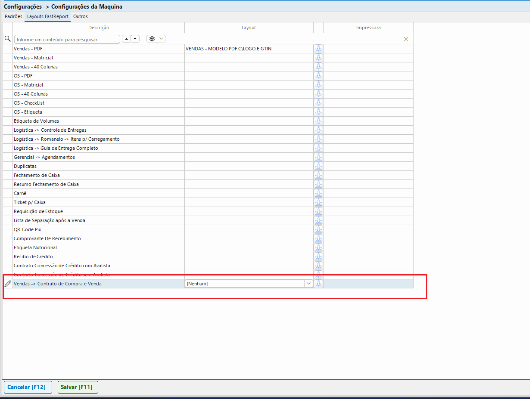Select the 'Ticket p/ Caixa' row
The image size is (532, 399).
tap(208, 202)
